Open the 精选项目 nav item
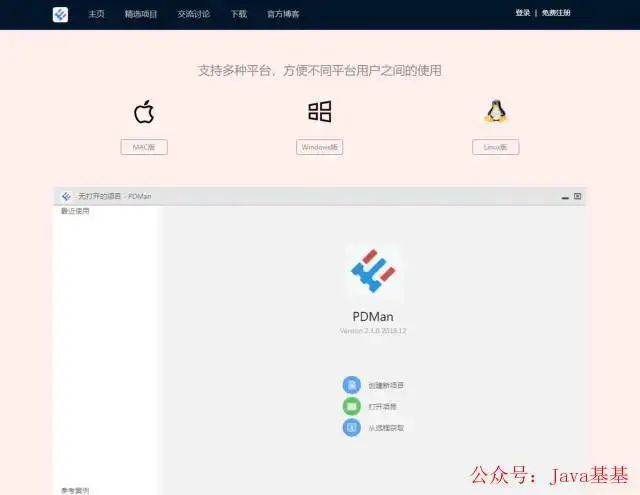This screenshot has height=495, width=640. point(141,14)
